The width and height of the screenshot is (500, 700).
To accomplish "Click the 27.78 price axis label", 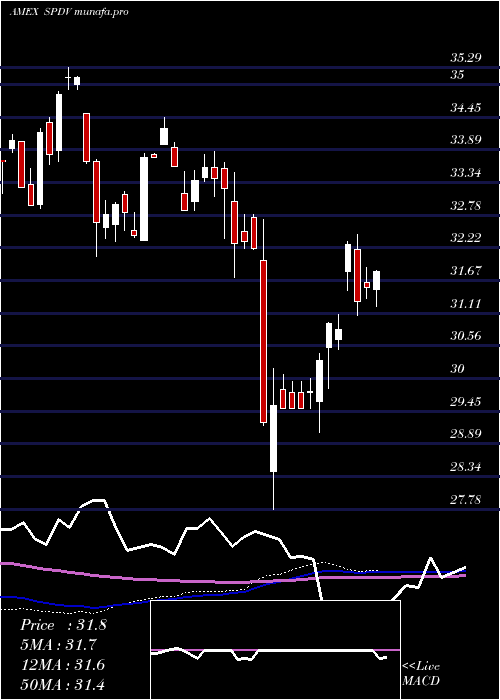I will coord(466,500).
